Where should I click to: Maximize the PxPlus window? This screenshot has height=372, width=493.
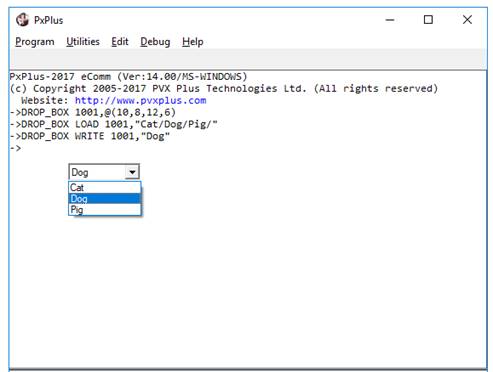[x=428, y=20]
